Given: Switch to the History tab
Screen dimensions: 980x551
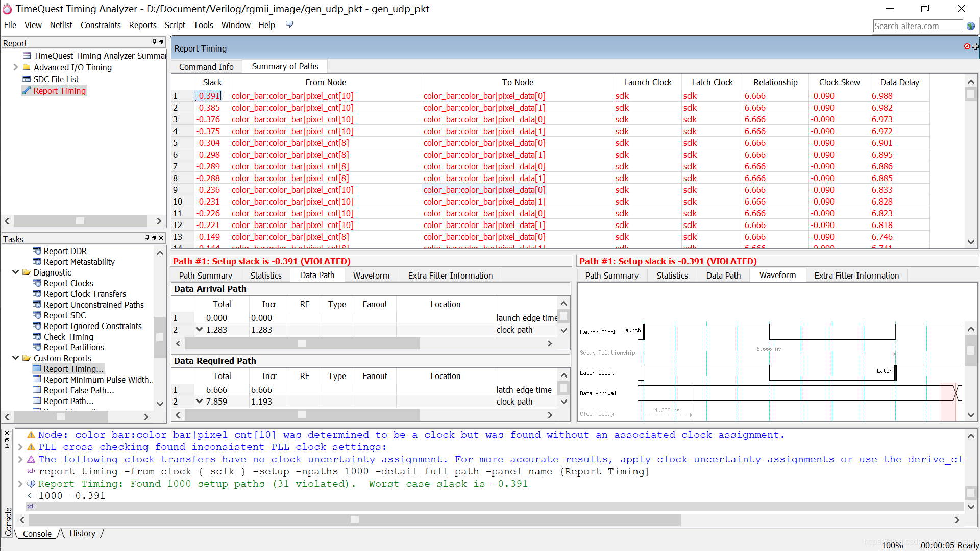Looking at the screenshot, I should pos(83,533).
